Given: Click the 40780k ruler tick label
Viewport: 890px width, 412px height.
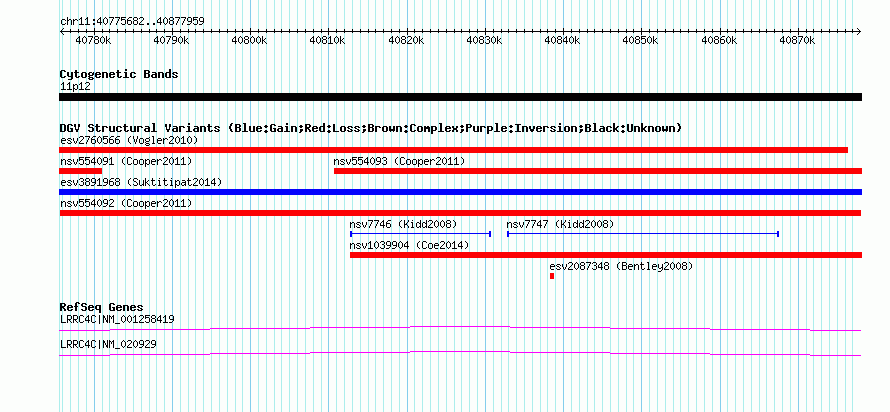Looking at the screenshot, I should click(x=93, y=41).
